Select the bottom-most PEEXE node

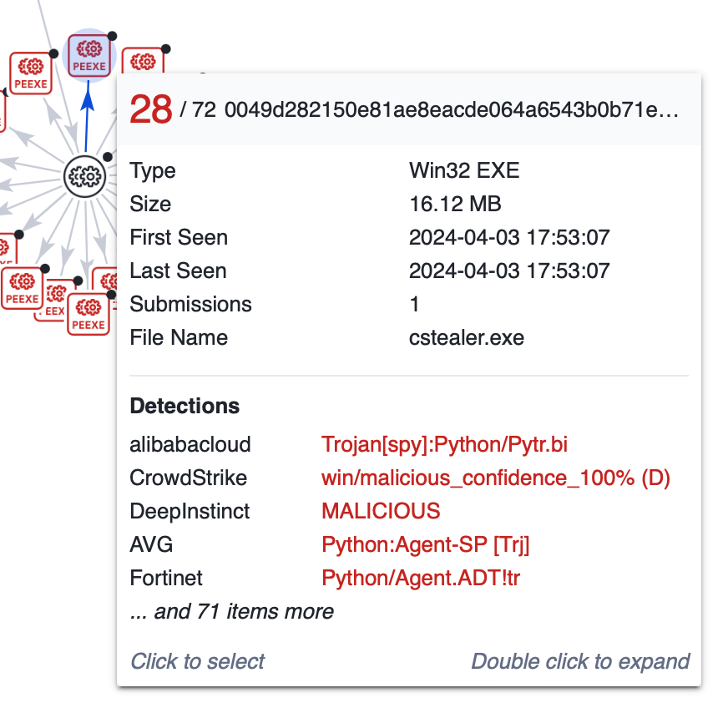88,314
